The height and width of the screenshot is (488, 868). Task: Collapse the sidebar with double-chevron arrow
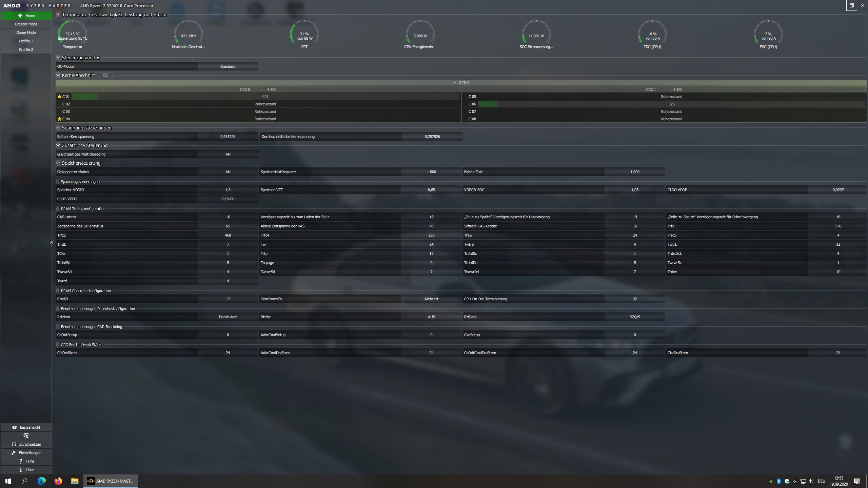point(52,243)
